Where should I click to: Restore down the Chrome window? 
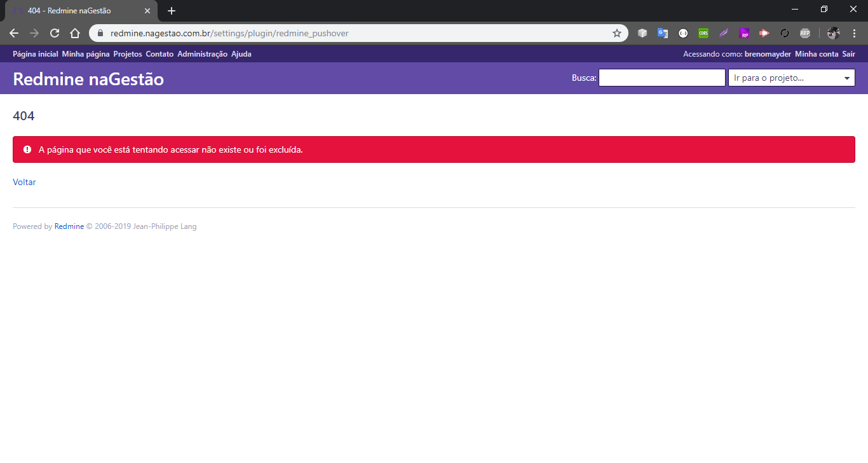824,9
